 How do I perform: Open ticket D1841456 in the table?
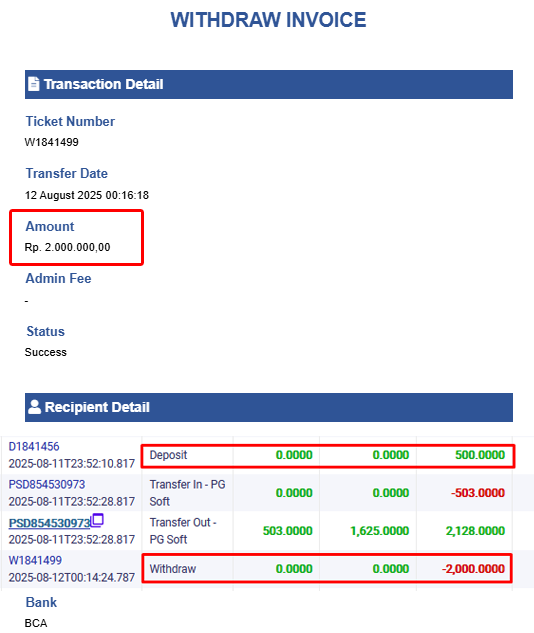pos(34,446)
